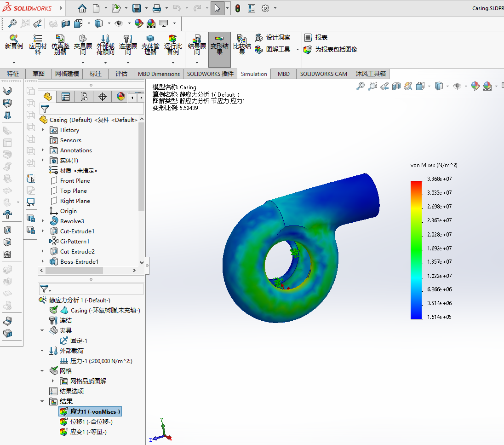Expand the History folder

coord(43,130)
